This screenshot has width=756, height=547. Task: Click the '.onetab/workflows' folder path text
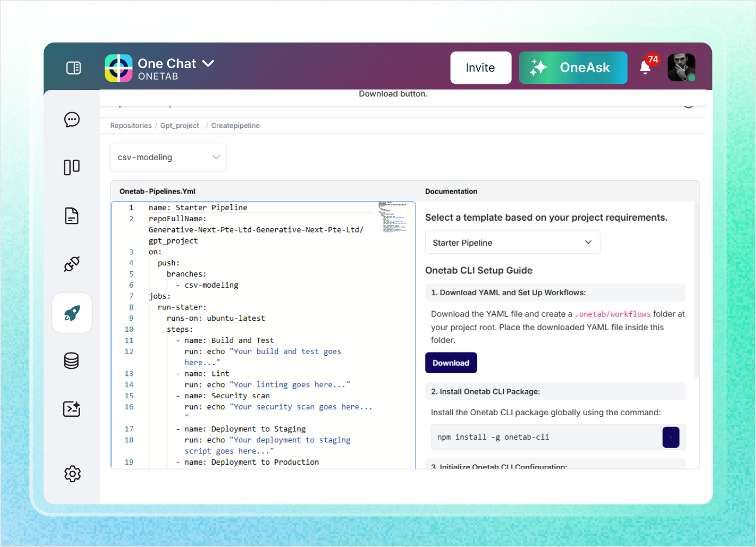613,314
